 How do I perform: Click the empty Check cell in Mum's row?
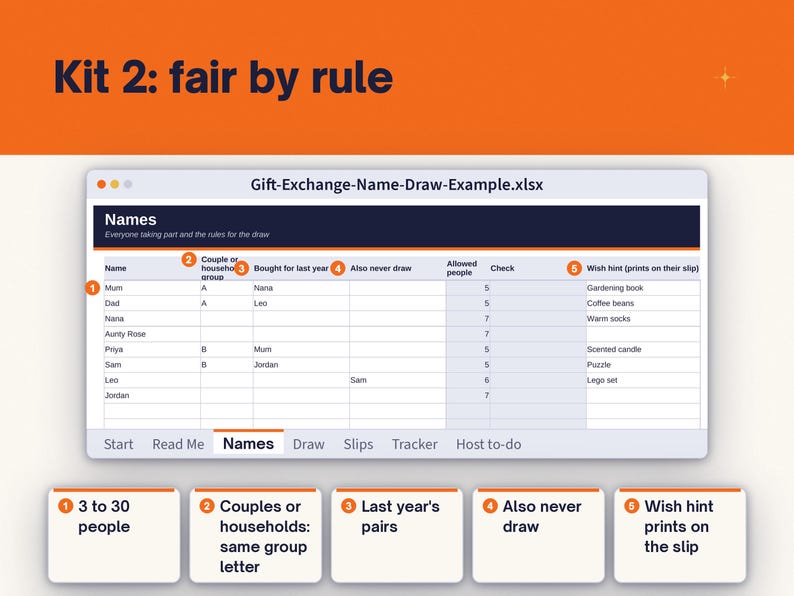[538, 288]
